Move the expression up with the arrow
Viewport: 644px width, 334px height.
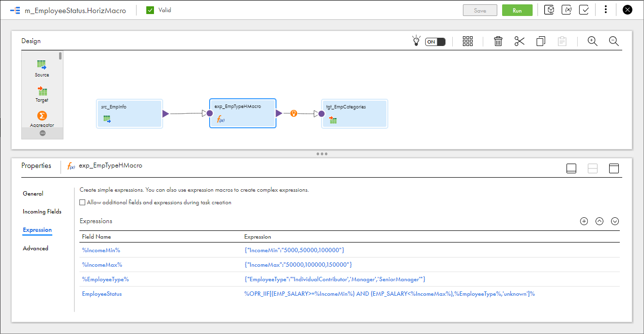599,221
